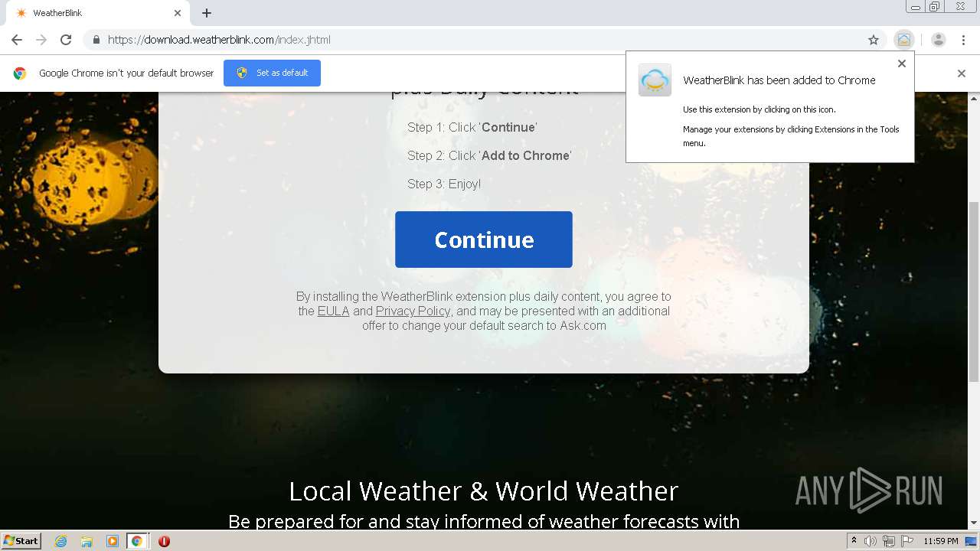Screen dimensions: 980x551
Task: Click the vertical scrollbar thumb
Action: pyautogui.click(x=974, y=291)
